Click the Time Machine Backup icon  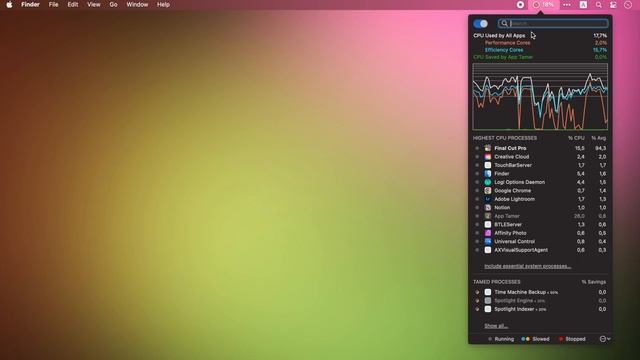coord(488,292)
